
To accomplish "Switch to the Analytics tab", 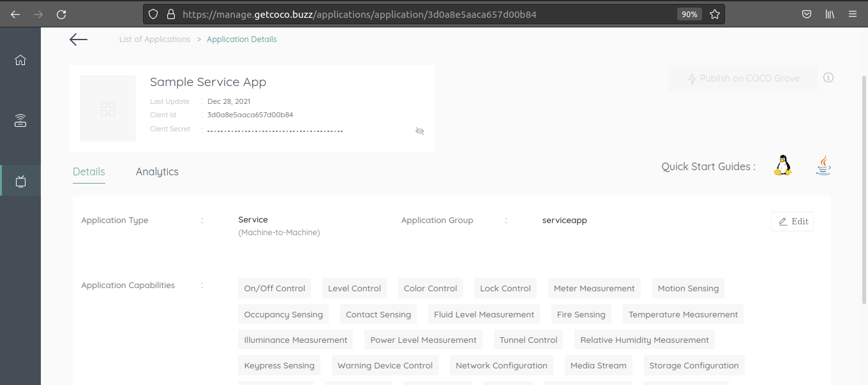I will tap(157, 171).
